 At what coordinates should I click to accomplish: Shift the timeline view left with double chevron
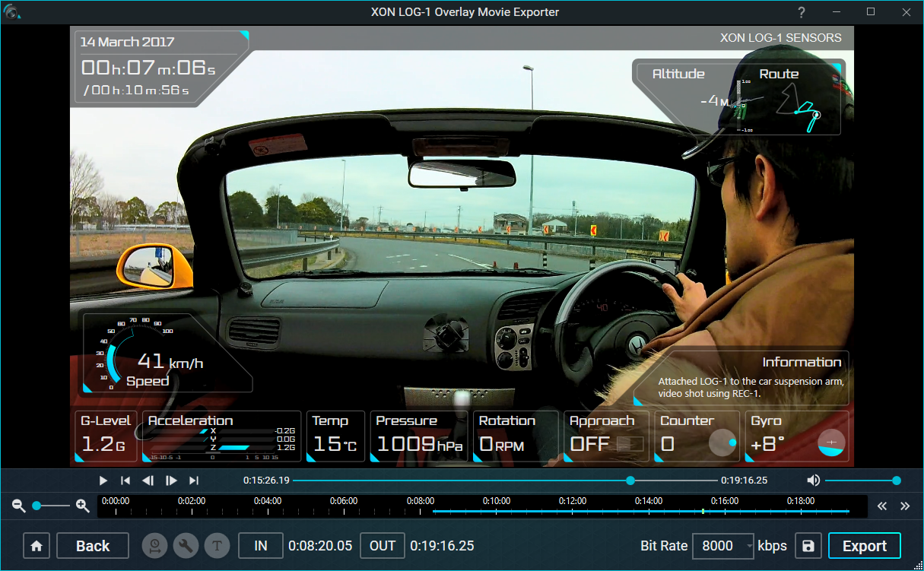[882, 506]
